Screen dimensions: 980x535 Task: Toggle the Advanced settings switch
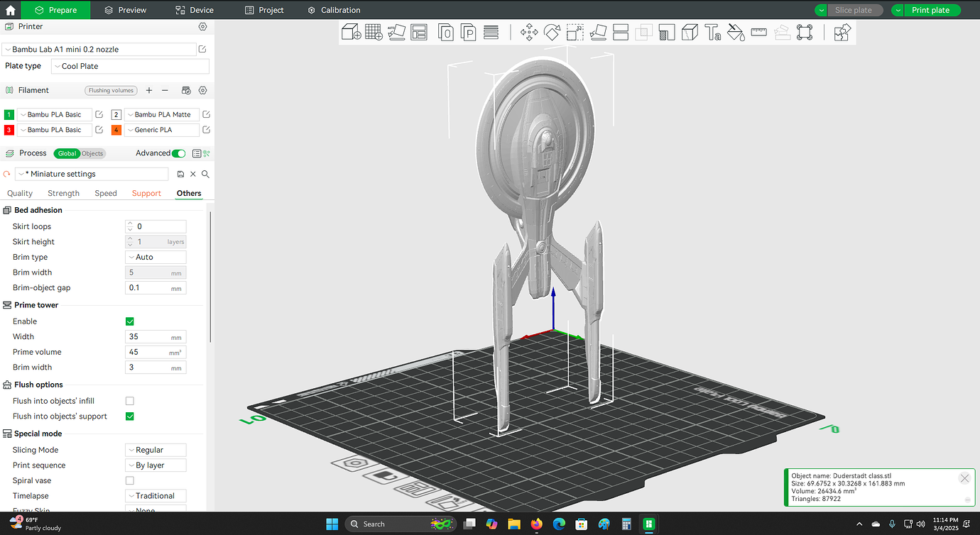(178, 153)
